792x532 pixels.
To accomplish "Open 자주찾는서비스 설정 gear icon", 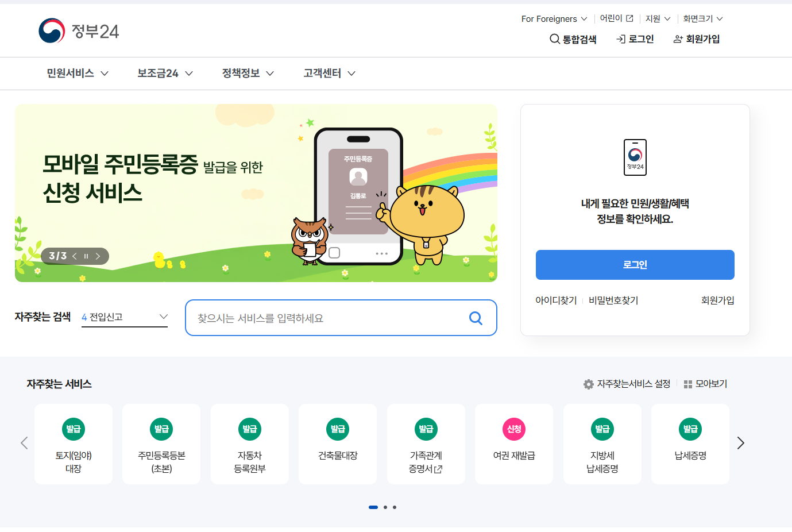I will click(x=589, y=384).
